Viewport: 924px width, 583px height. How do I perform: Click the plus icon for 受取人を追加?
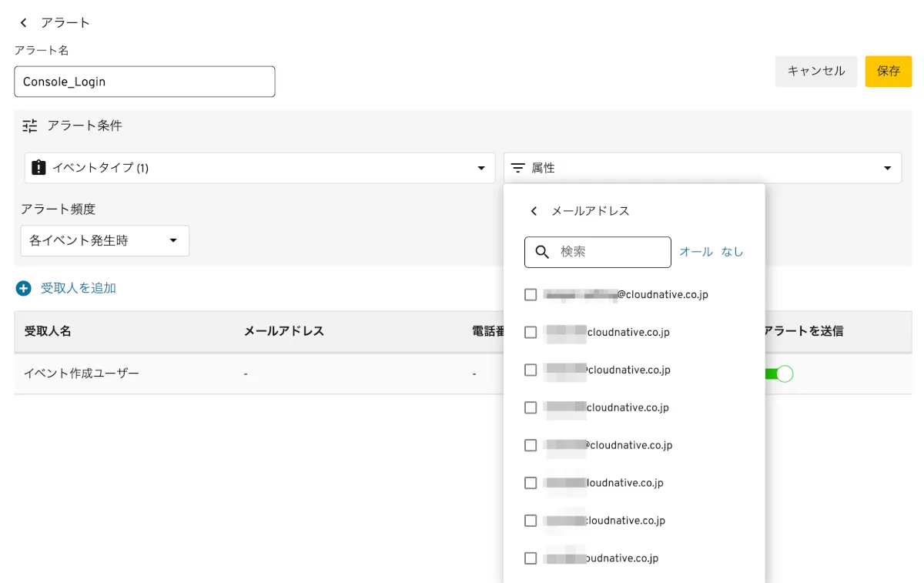tap(24, 289)
